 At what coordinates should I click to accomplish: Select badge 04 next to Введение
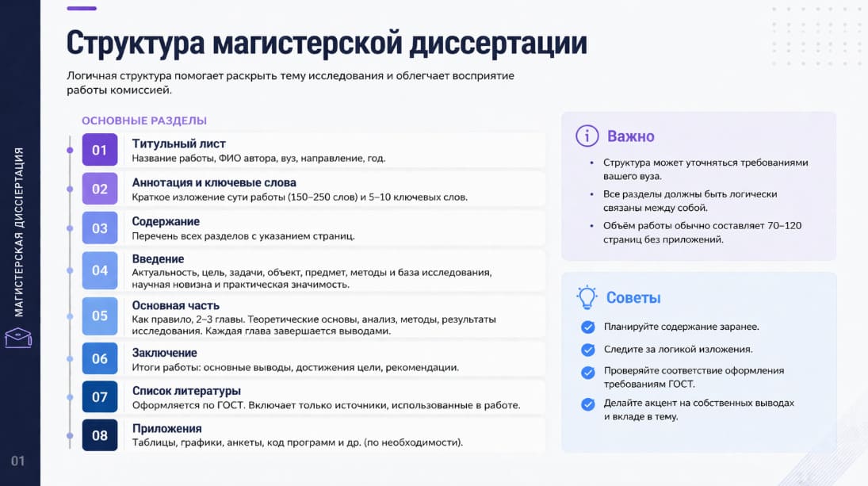(100, 270)
